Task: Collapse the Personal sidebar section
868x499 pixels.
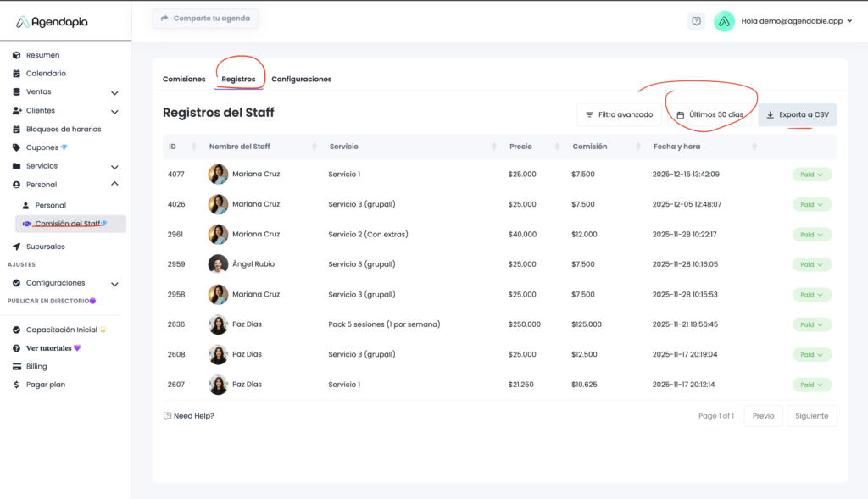Action: tap(114, 184)
